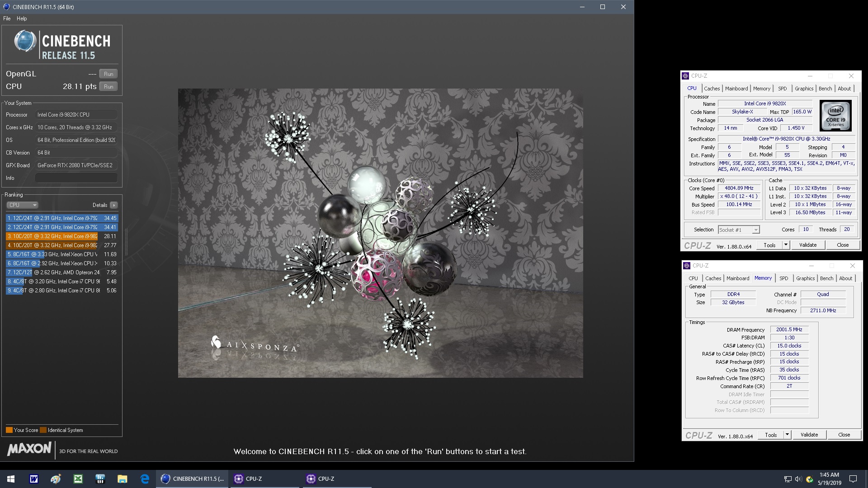This screenshot has height=488, width=868.
Task: Select ranking entry 9 scoring 5.06
Action: click(62, 291)
